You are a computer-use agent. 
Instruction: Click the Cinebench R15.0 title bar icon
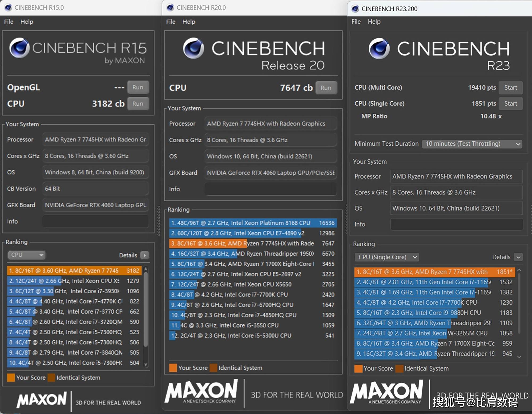(8, 7)
